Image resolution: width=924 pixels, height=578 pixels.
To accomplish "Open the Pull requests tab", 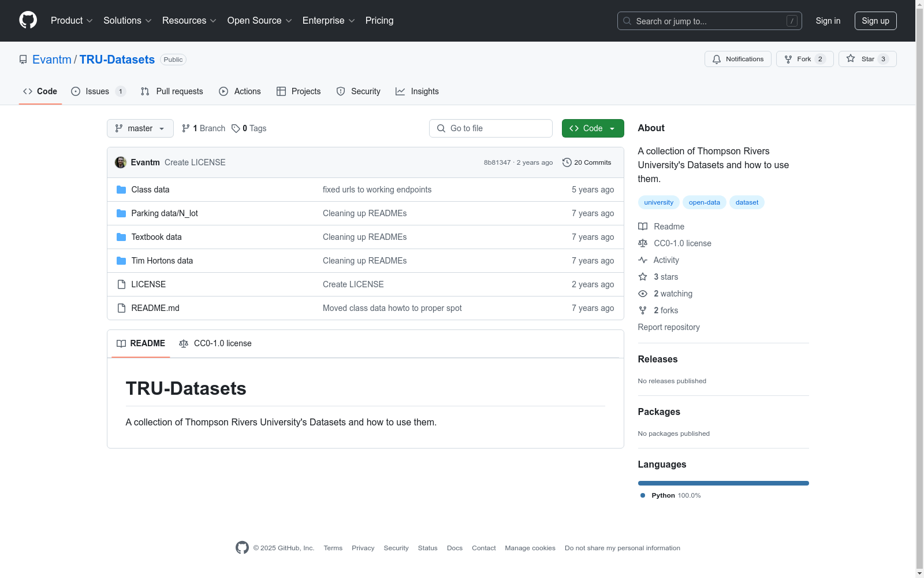I will [x=172, y=91].
